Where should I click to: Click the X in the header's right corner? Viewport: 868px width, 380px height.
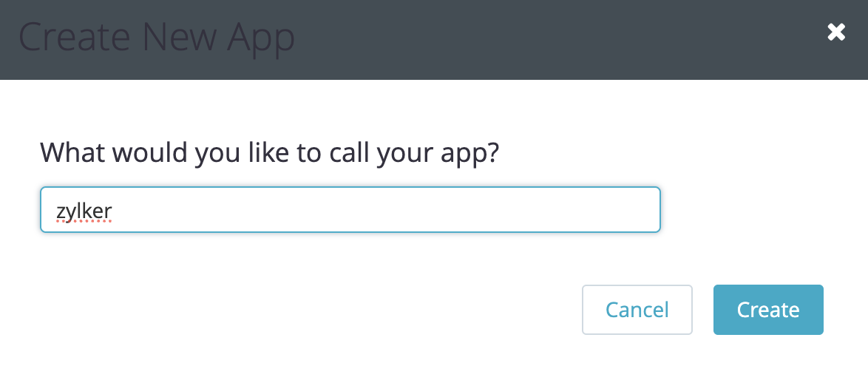836,33
